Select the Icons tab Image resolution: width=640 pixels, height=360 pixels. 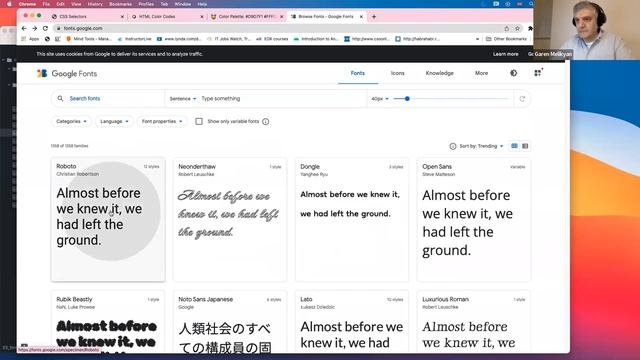(x=398, y=73)
